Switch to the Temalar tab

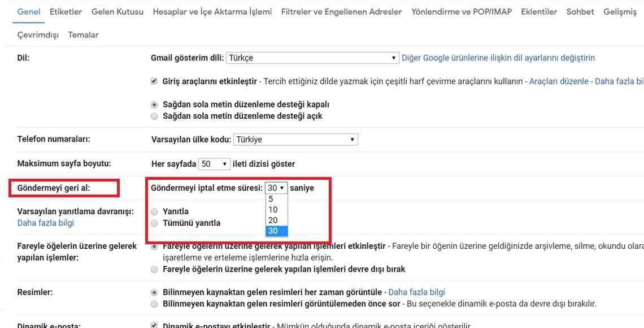83,34
